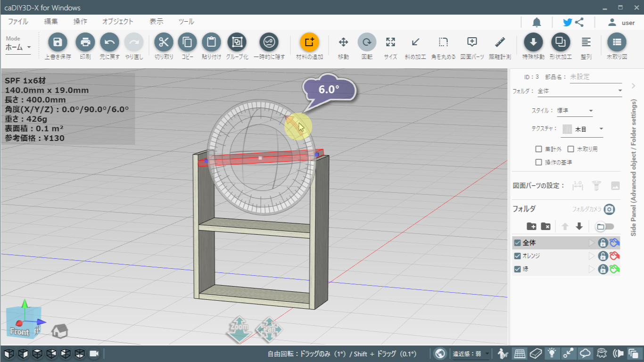The height and width of the screenshot is (362, 644).
Task: Toggle the lock on the 全体 folder
Action: tap(603, 243)
